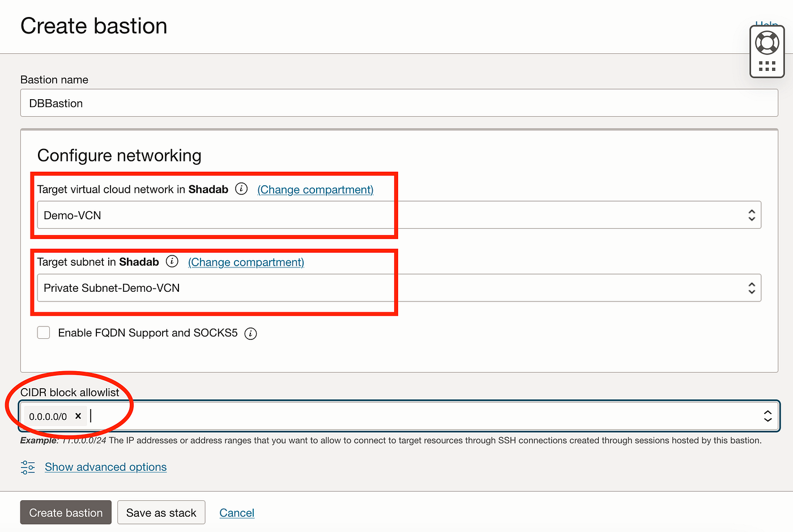This screenshot has width=793, height=532.
Task: Change compartment for the virtual cloud network
Action: [315, 189]
